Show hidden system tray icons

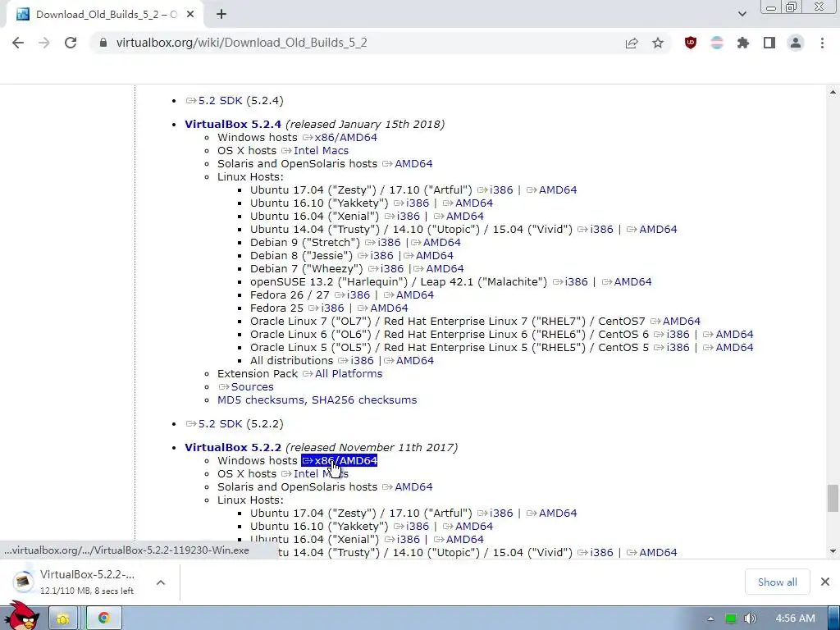pos(710,619)
